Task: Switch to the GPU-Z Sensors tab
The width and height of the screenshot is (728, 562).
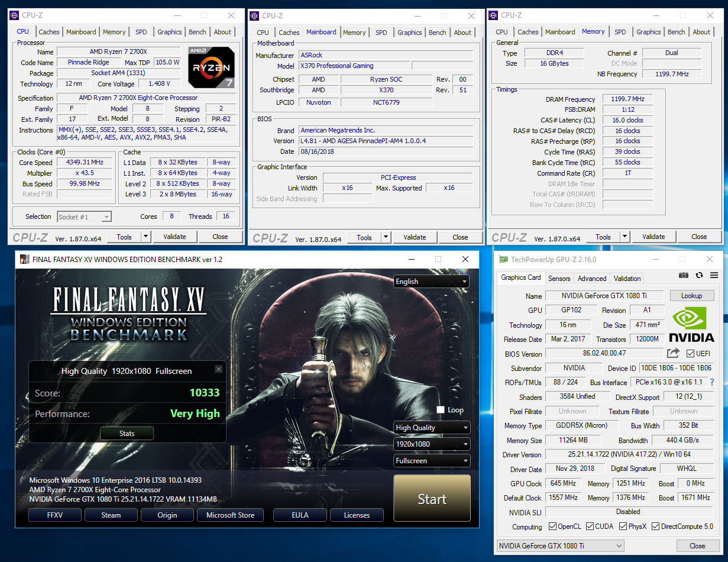Action: click(x=559, y=278)
